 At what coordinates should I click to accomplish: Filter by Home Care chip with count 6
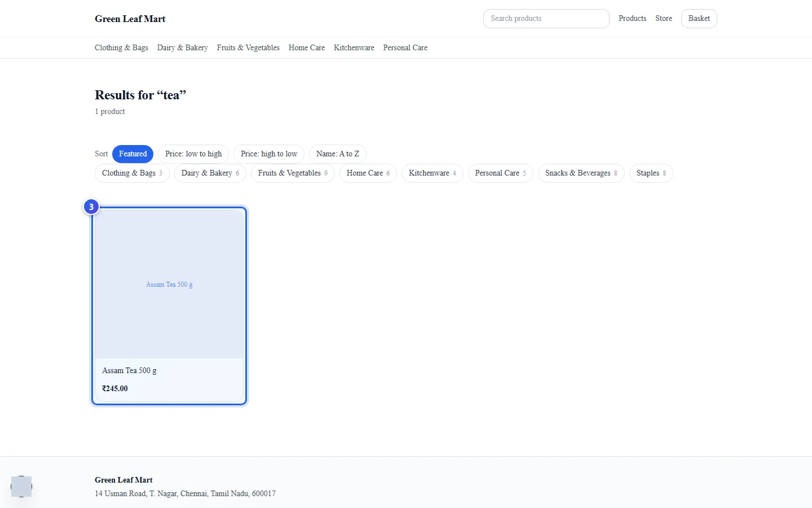[x=368, y=173]
